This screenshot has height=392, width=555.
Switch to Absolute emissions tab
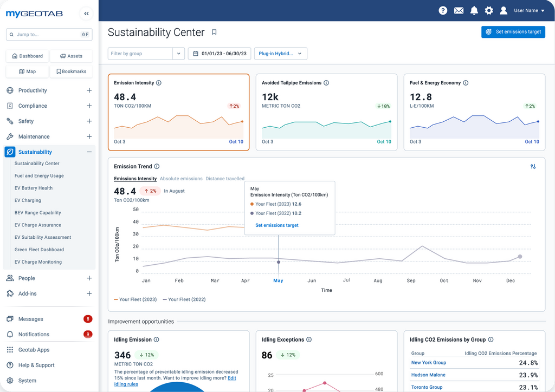[181, 179]
